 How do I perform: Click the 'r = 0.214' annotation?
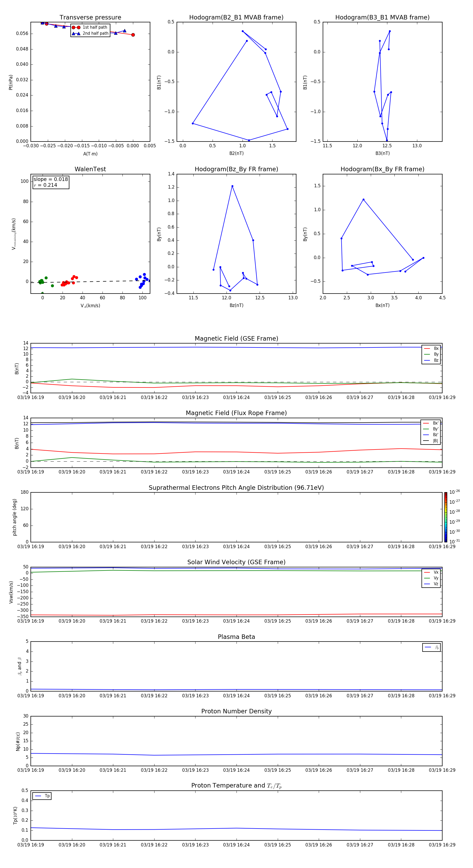pos(45,185)
